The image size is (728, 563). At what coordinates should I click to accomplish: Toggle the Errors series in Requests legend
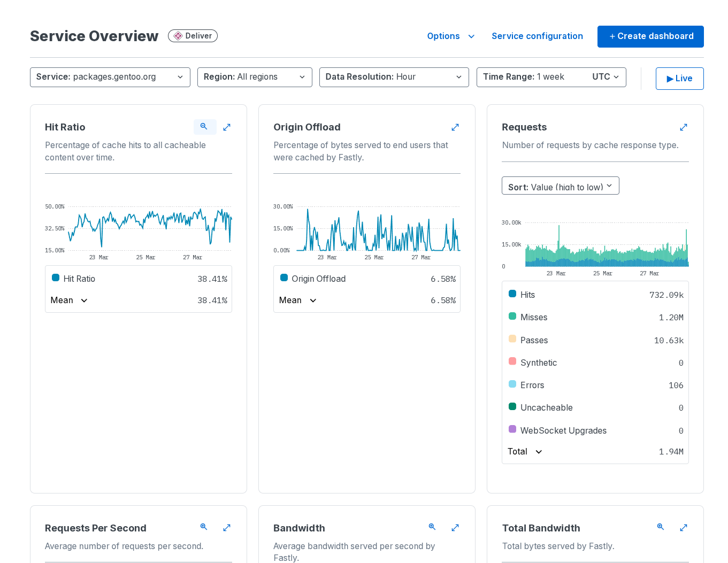532,385
